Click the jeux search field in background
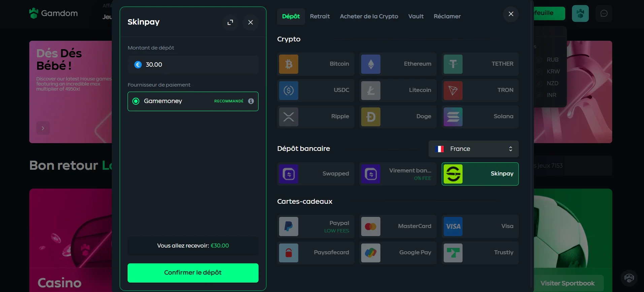 tap(573, 166)
